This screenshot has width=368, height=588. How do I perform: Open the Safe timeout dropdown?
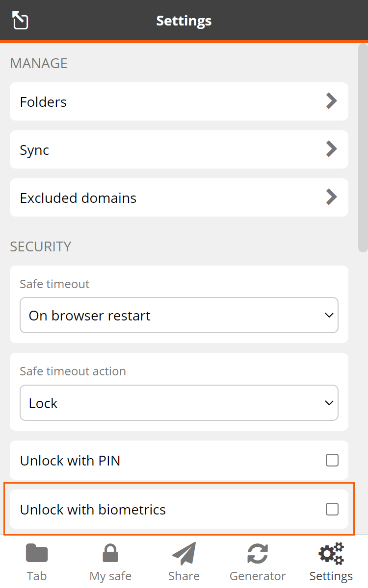[x=179, y=315]
